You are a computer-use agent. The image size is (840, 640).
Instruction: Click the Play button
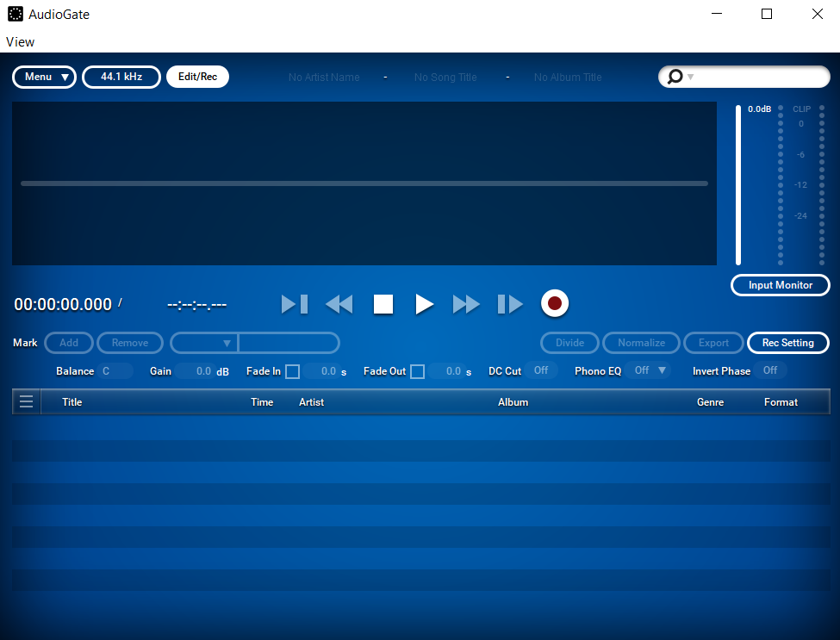424,303
